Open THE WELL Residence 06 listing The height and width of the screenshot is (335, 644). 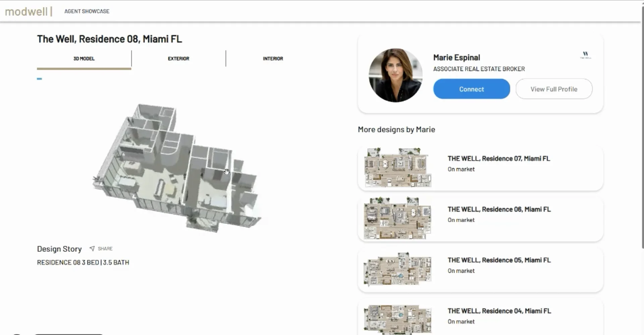499,209
